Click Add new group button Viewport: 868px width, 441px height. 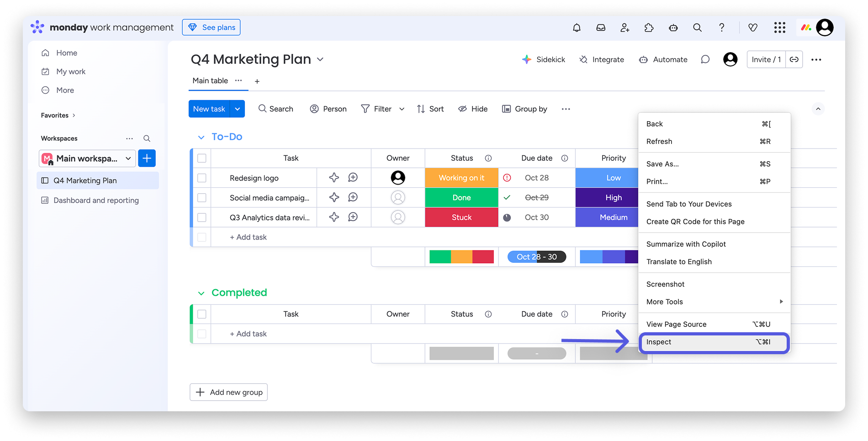228,392
